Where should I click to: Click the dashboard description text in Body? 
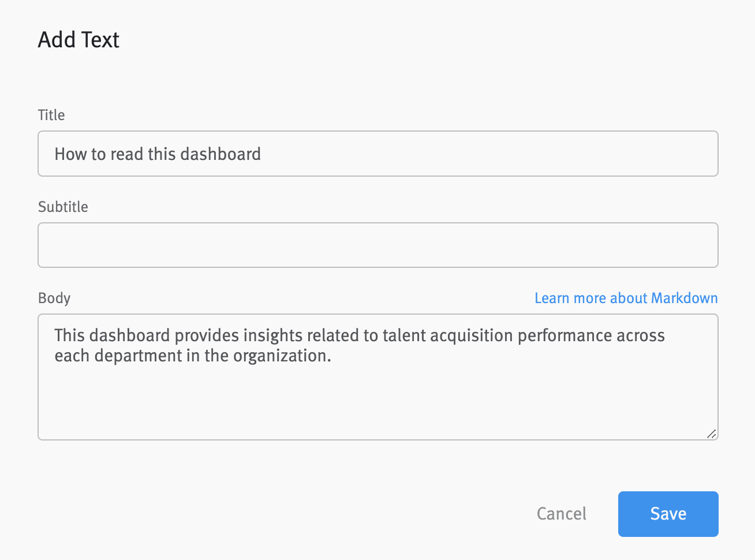click(360, 345)
